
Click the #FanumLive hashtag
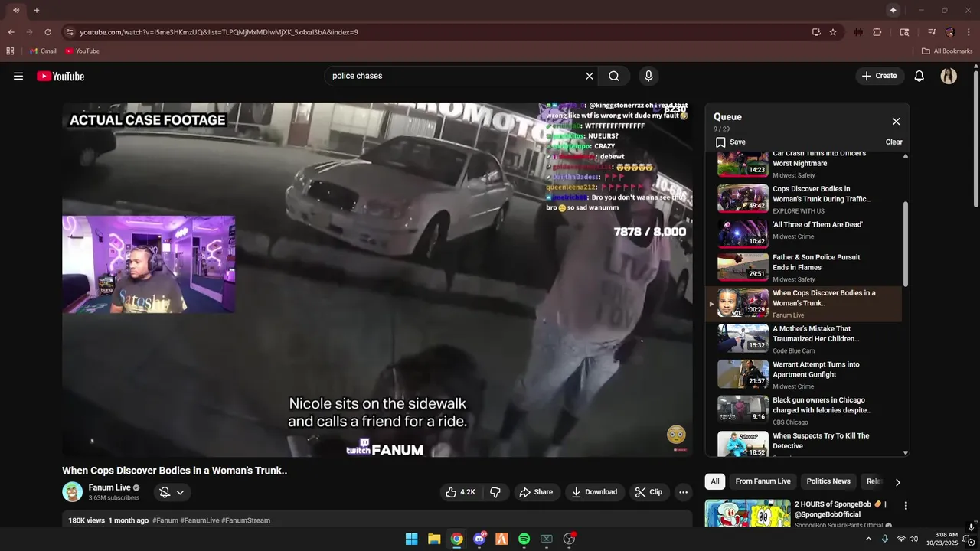click(200, 520)
